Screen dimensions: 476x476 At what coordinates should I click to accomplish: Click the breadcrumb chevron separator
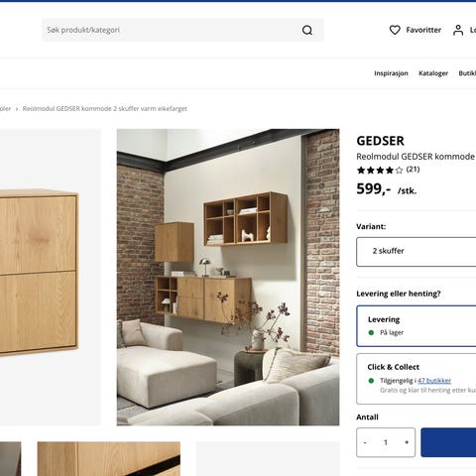[17, 109]
